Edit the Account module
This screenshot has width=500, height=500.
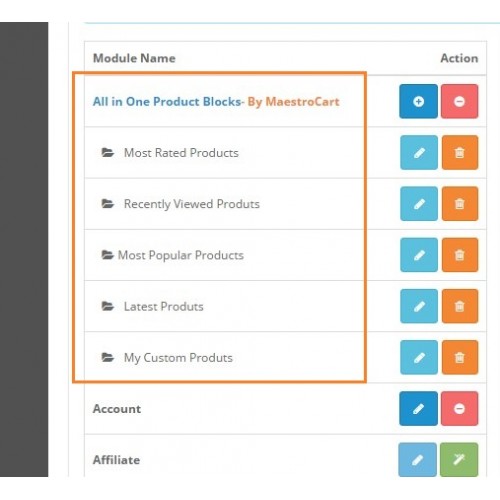[x=418, y=409]
